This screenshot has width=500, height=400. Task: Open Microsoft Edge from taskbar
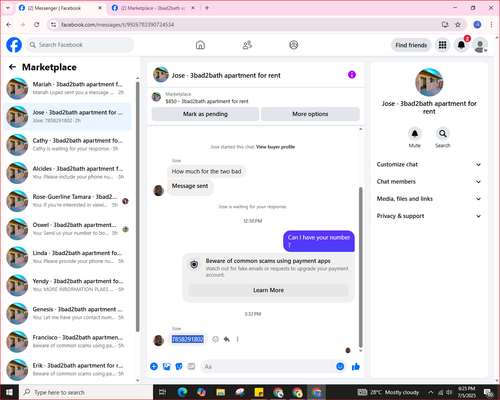coord(182,392)
